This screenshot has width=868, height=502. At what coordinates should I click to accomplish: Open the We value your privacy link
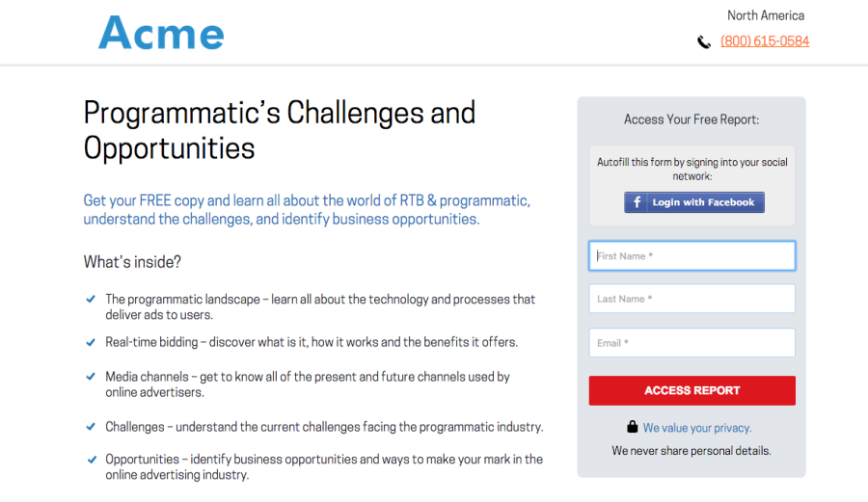pyautogui.click(x=697, y=428)
